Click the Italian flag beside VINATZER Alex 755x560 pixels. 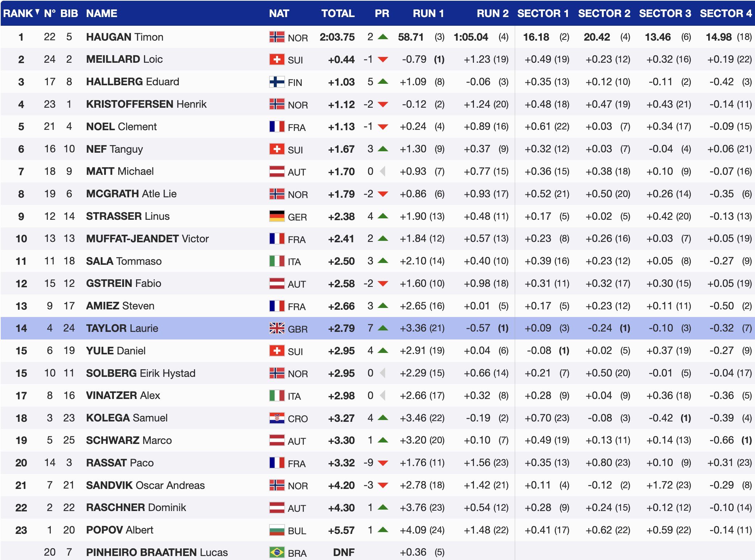click(x=277, y=395)
